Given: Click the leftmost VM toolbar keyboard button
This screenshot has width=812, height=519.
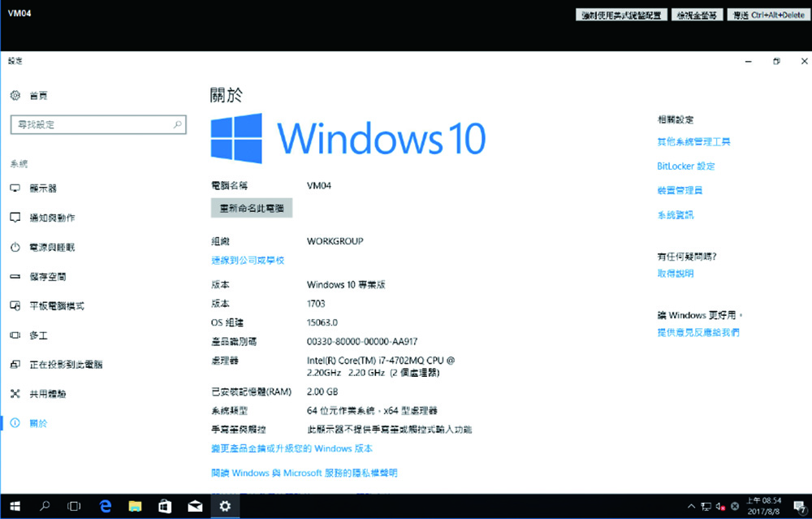Looking at the screenshot, I should pyautogui.click(x=621, y=15).
